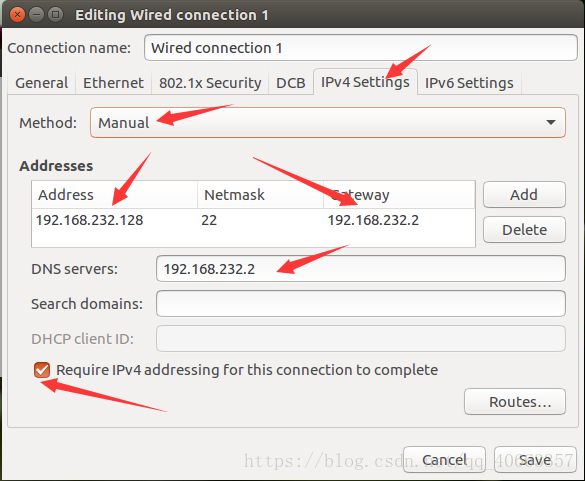
Task: Maximize the connection editor window
Action: coord(56,15)
